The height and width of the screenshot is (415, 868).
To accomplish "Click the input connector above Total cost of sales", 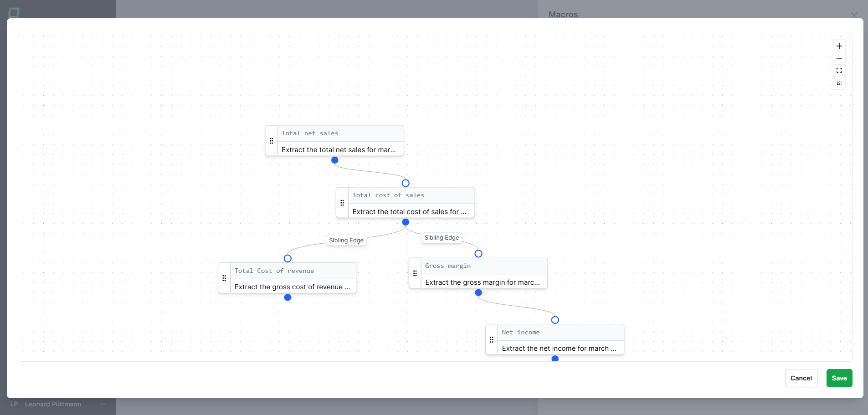I will (406, 183).
